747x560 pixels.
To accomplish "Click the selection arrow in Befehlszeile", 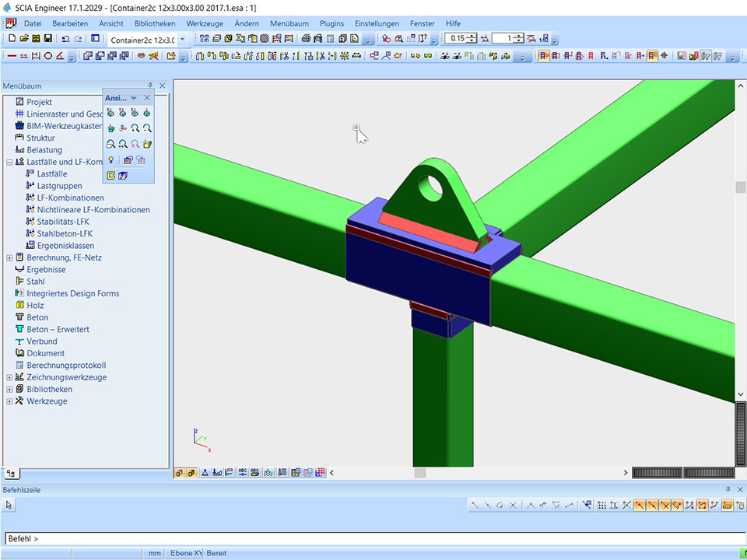I will [9, 505].
